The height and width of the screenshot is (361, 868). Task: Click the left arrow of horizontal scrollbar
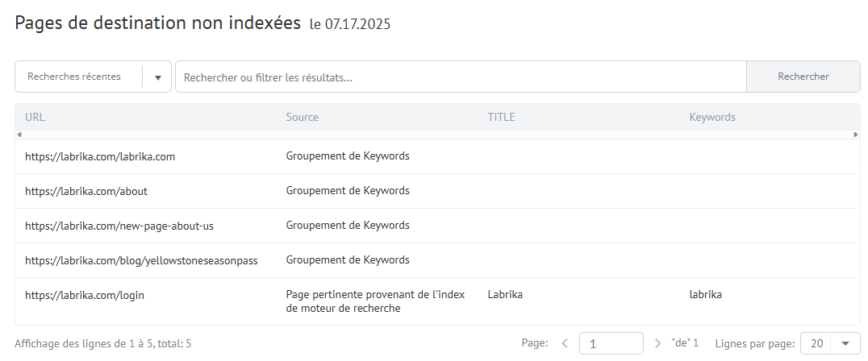click(x=19, y=135)
